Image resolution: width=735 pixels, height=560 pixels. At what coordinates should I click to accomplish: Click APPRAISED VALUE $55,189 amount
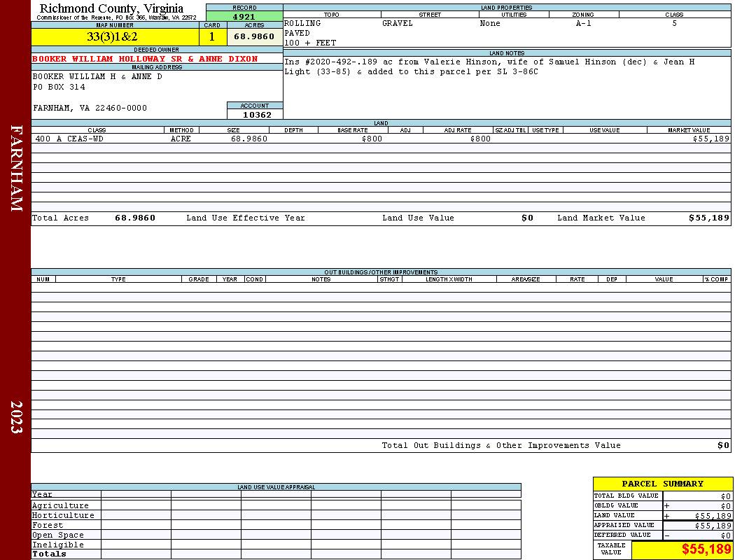click(713, 526)
